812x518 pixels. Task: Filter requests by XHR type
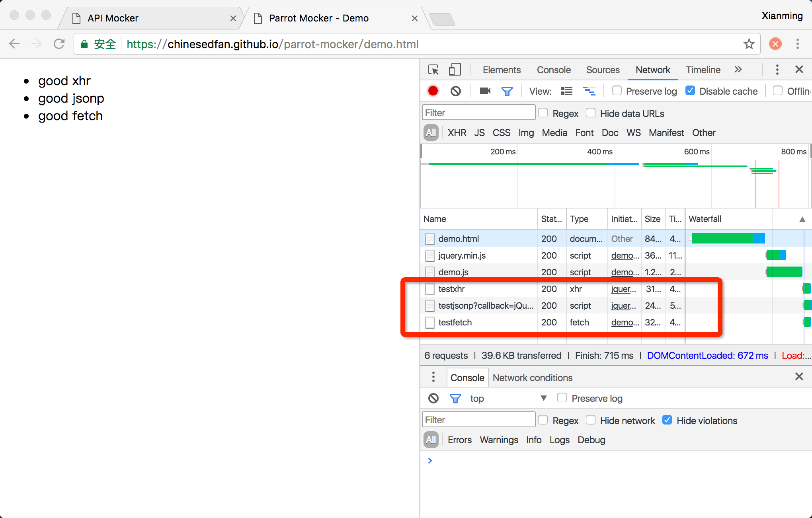[457, 133]
